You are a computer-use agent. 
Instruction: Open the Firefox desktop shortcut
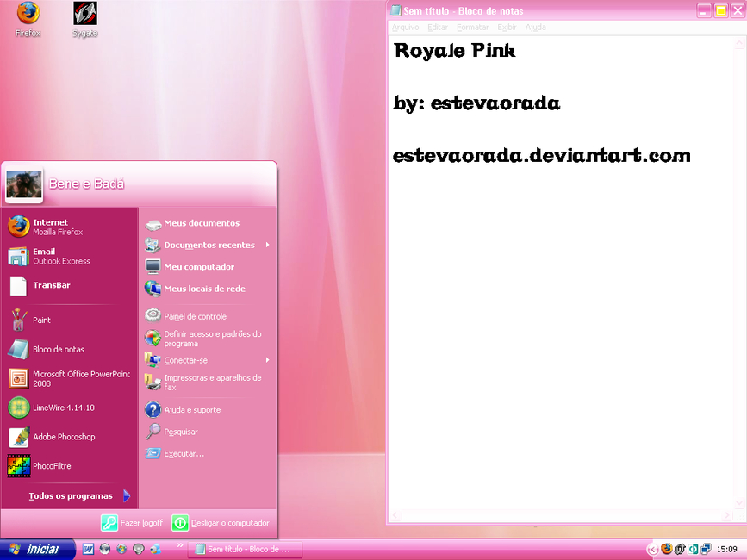coord(28,19)
